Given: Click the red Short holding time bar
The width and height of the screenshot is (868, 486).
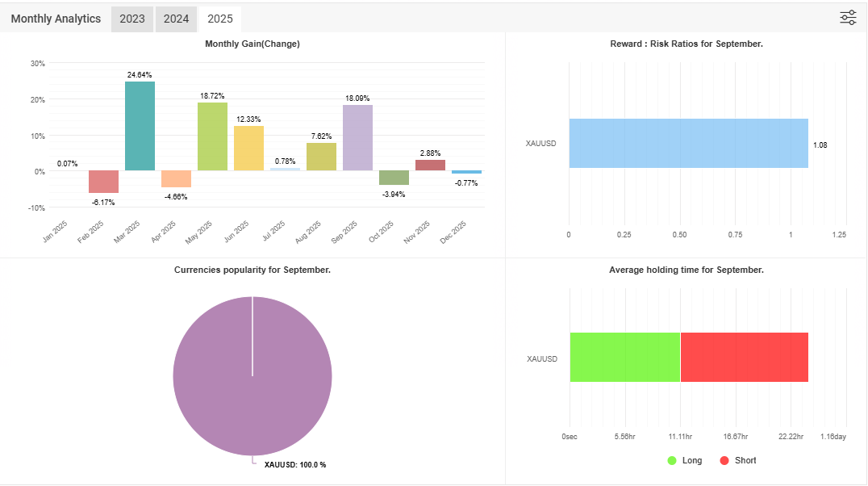Looking at the screenshot, I should coord(744,357).
